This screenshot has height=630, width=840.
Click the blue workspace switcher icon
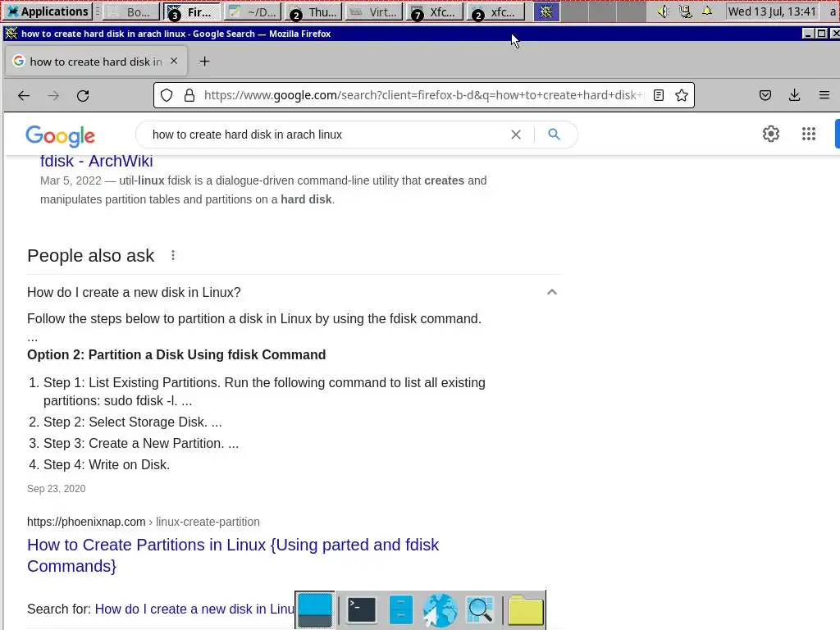[546, 11]
